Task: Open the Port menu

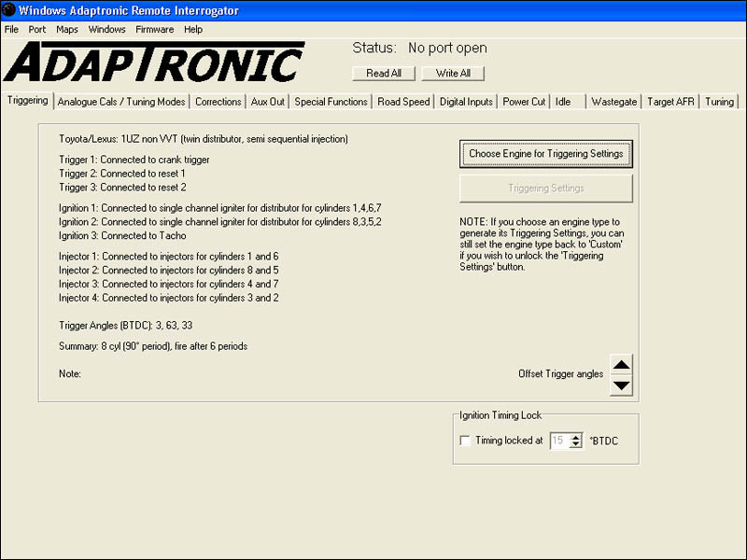Action: point(37,30)
